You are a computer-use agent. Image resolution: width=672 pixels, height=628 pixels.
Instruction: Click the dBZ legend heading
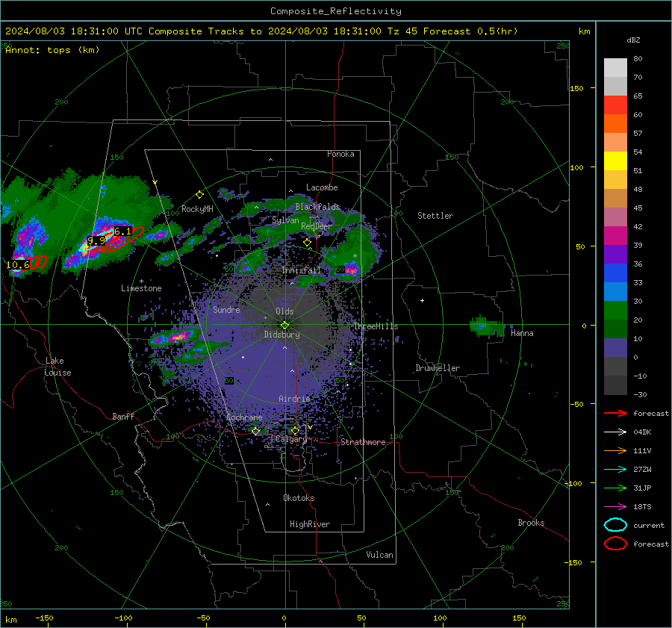(633, 40)
